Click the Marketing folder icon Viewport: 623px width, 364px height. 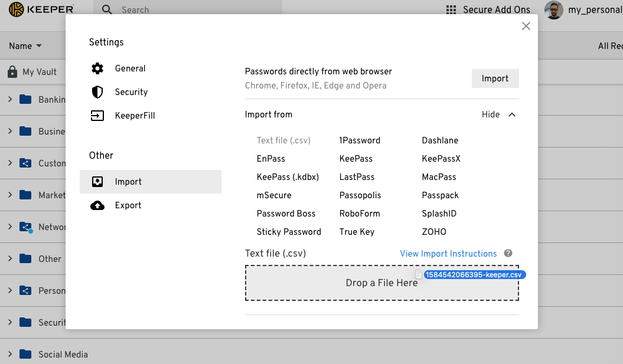click(x=25, y=195)
